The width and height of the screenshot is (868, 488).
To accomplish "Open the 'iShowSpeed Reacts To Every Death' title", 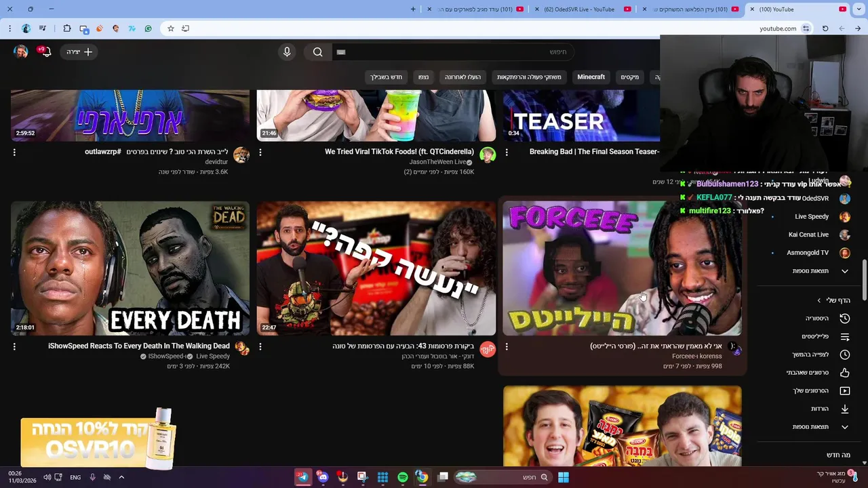I will [x=139, y=346].
